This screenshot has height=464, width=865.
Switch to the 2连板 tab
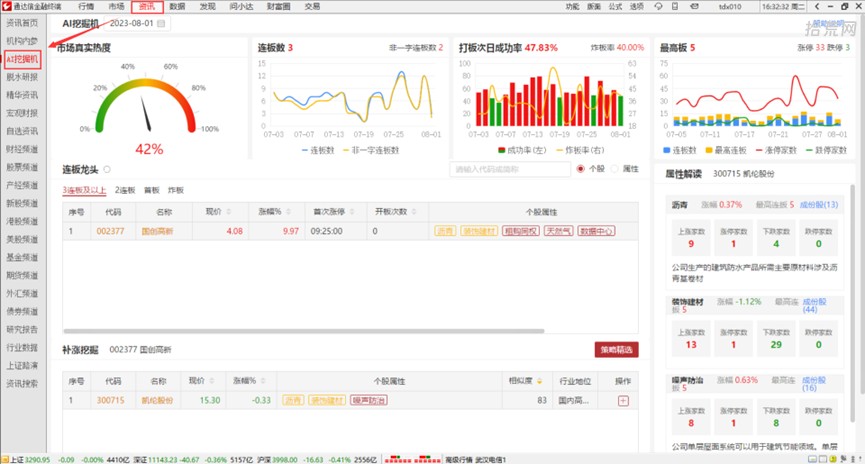coord(125,190)
